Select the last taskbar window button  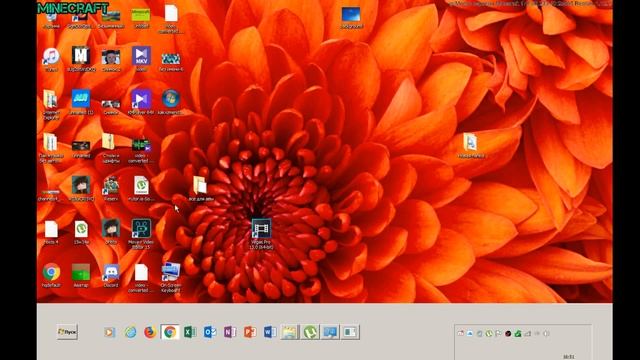(350, 332)
